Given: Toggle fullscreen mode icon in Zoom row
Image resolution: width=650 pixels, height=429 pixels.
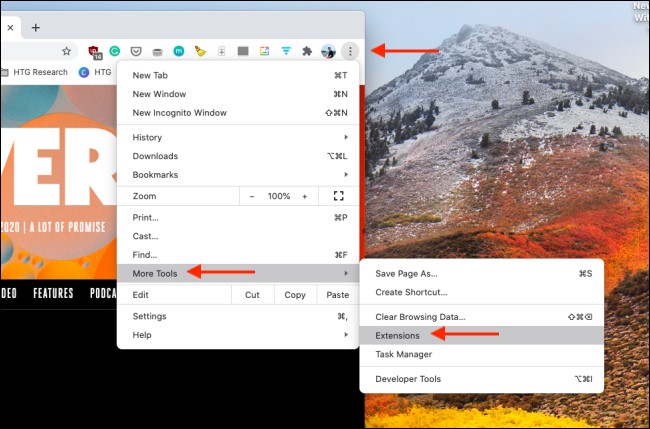Looking at the screenshot, I should (x=339, y=196).
